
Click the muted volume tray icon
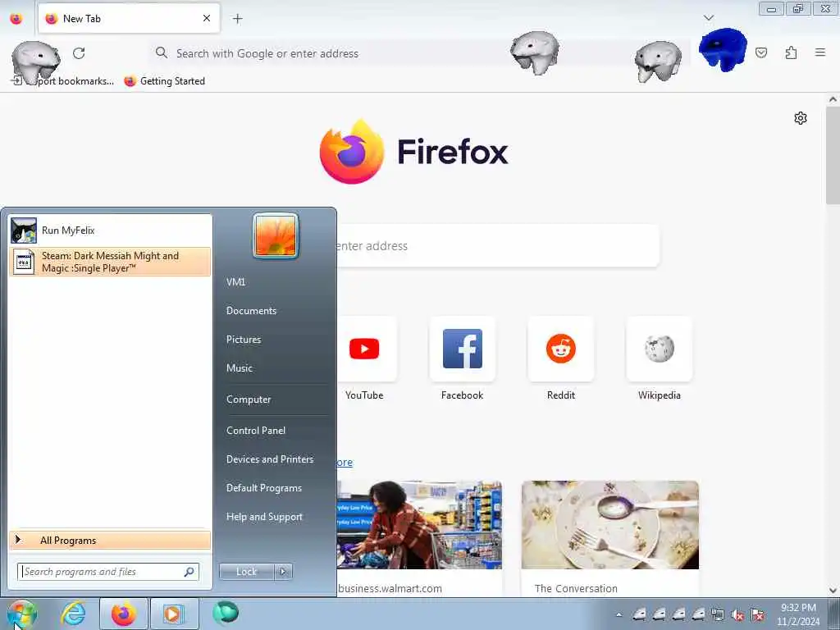pyautogui.click(x=738, y=615)
